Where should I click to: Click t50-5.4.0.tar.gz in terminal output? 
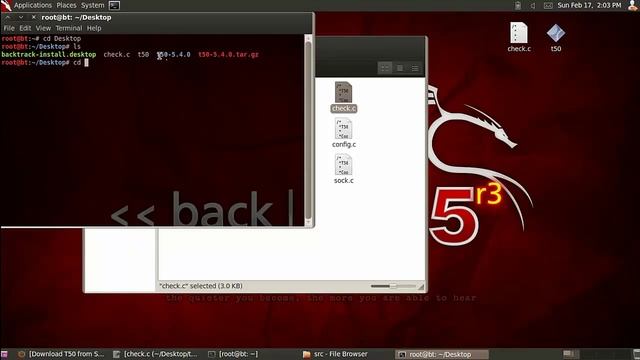[x=228, y=54]
